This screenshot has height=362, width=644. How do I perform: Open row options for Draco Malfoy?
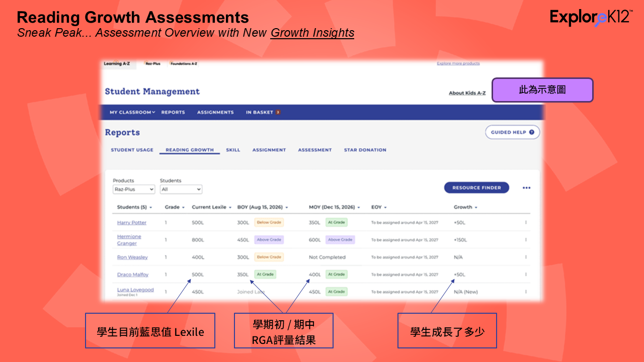pos(526,275)
